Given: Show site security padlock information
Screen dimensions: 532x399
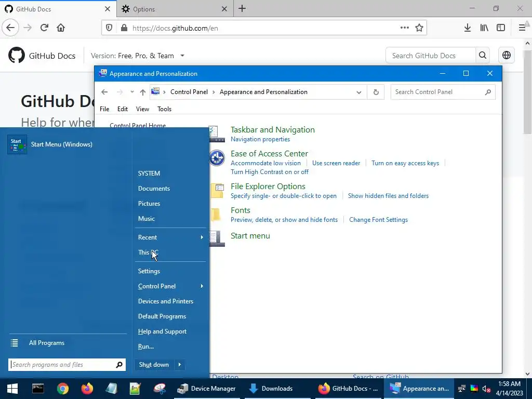Looking at the screenshot, I should pos(124,28).
